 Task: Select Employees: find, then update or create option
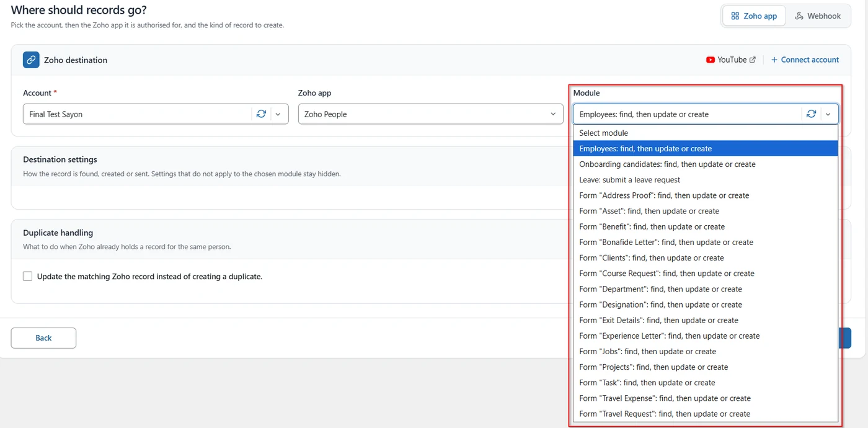tap(706, 149)
